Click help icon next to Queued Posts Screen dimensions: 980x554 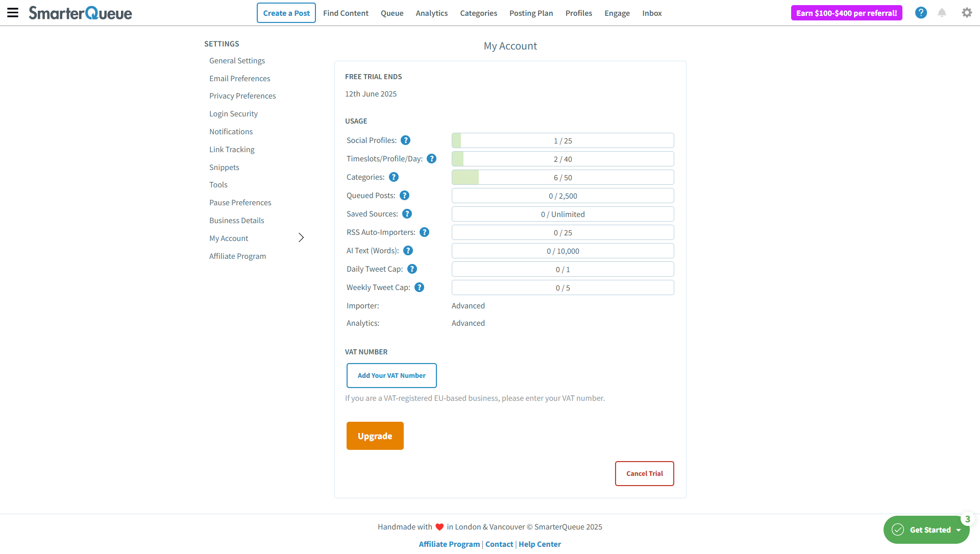[x=404, y=196]
